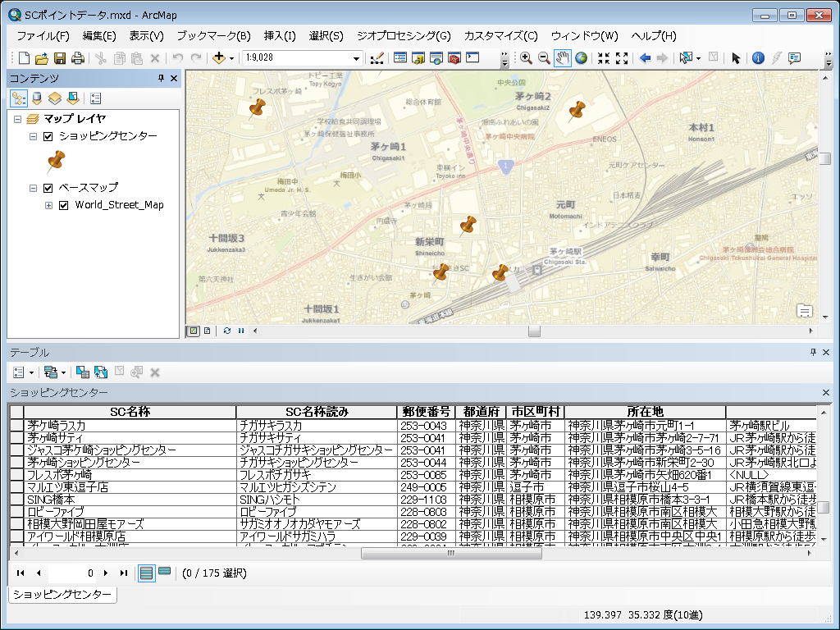Open Add Data dropdown arrow
Screen dimensions: 840x630
pyautogui.click(x=231, y=58)
